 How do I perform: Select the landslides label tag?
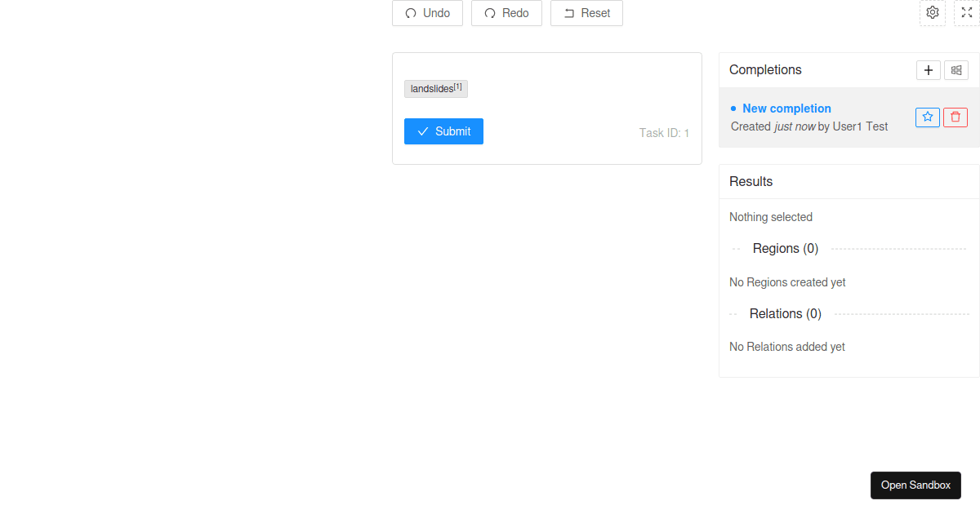pyautogui.click(x=435, y=88)
